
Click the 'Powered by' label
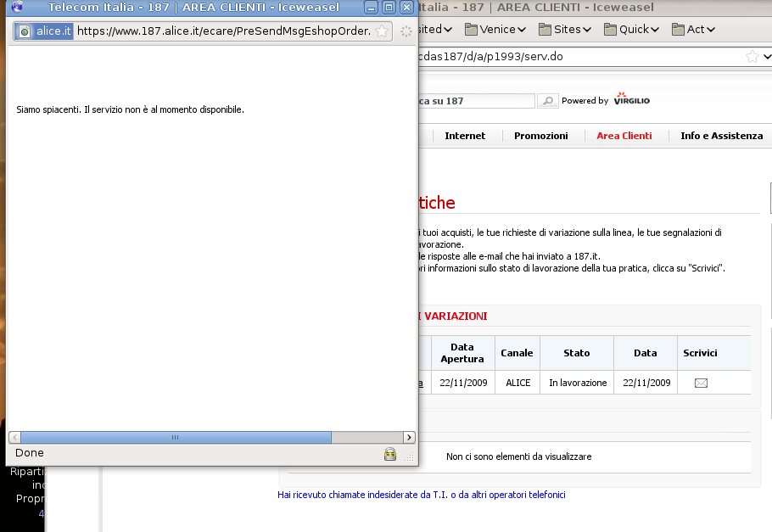pos(585,100)
